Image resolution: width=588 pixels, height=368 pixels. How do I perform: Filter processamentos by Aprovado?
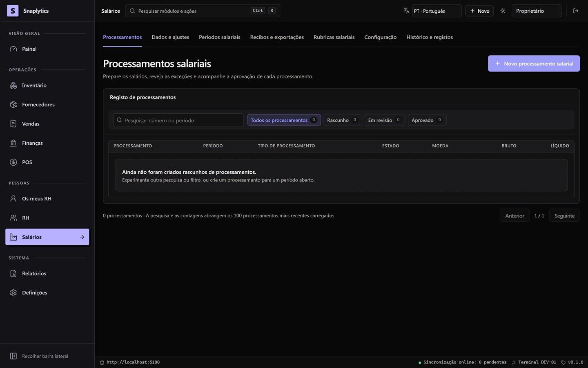(427, 120)
